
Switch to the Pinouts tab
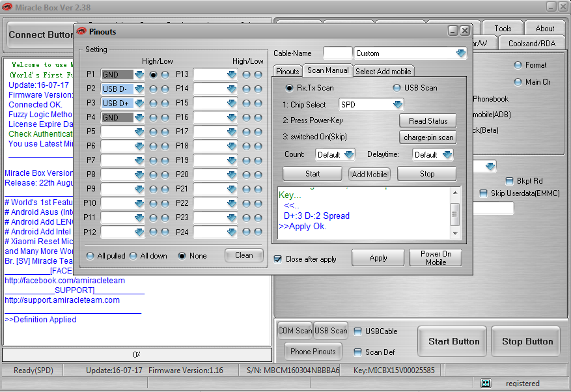(287, 72)
